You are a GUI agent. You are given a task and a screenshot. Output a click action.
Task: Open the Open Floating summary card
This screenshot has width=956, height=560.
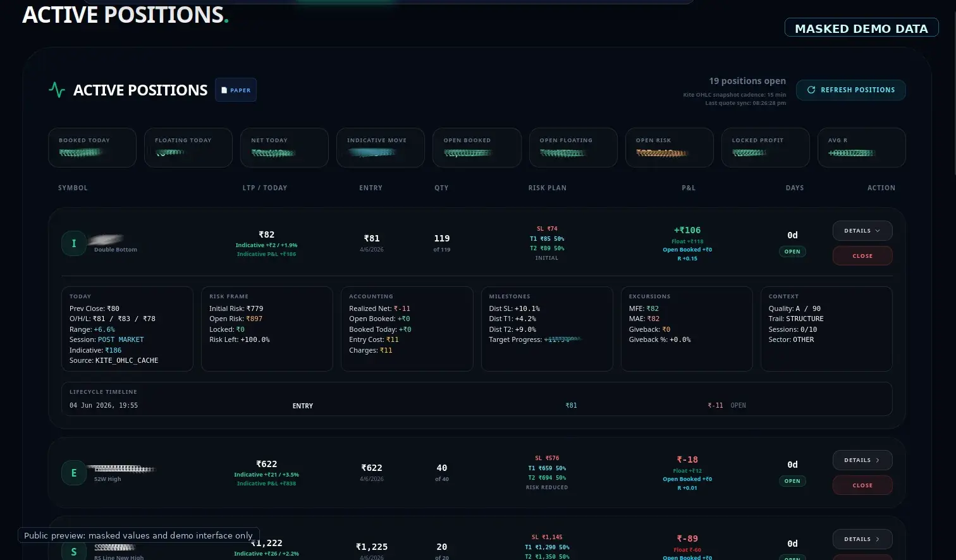tap(573, 148)
